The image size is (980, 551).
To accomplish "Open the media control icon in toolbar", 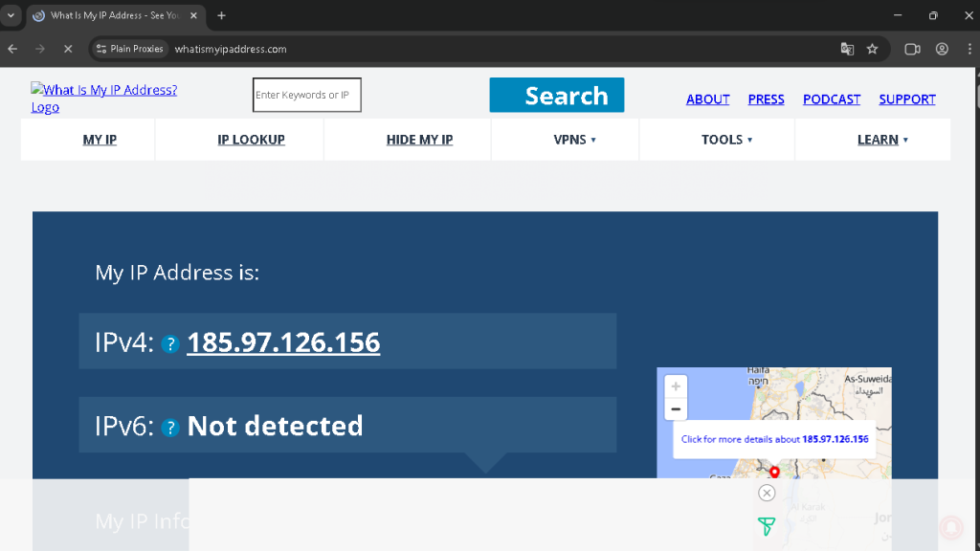I will [912, 49].
